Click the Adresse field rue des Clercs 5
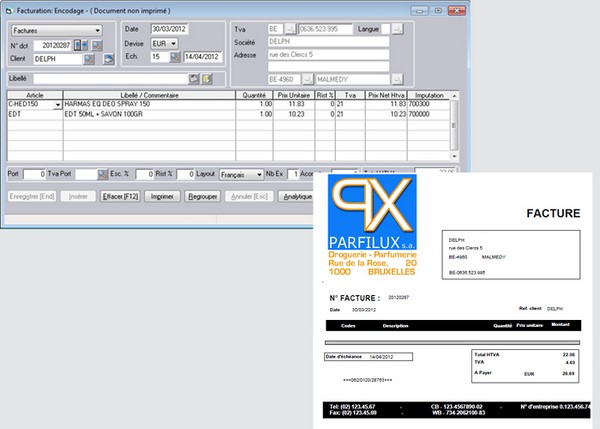600x429 pixels. pyautogui.click(x=328, y=55)
